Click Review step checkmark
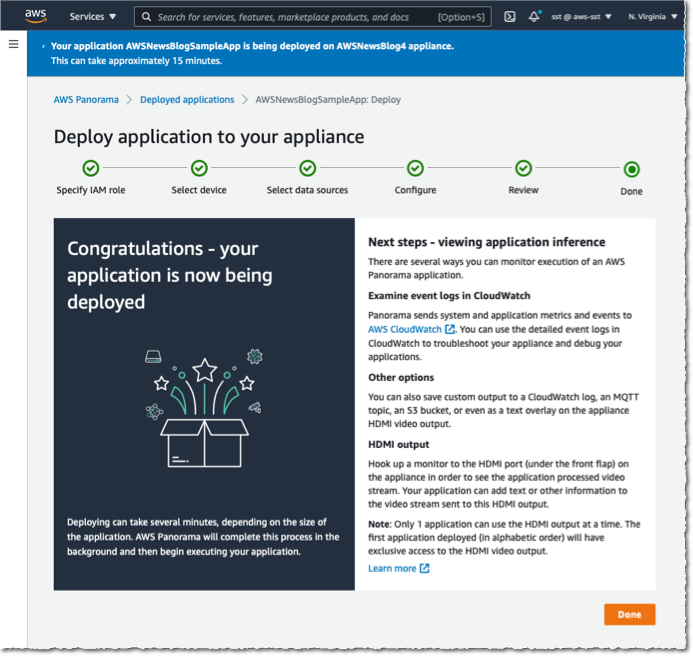Screen dimensions: 693x656 click(523, 168)
